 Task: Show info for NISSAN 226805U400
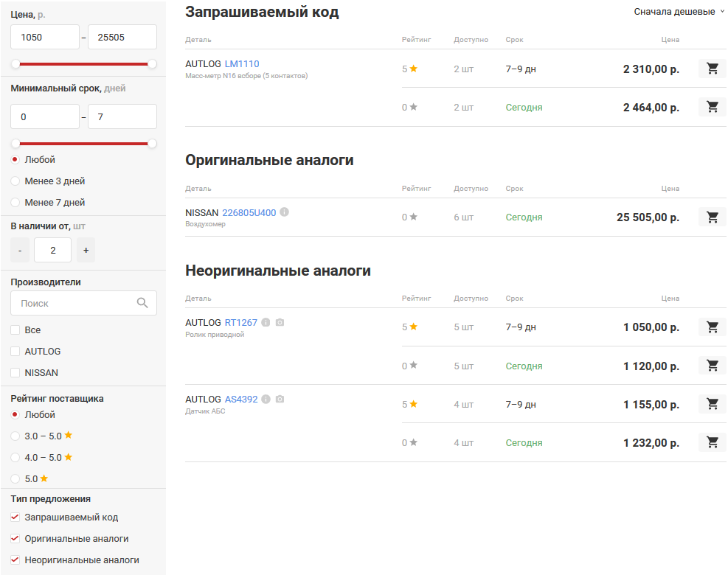click(x=285, y=212)
